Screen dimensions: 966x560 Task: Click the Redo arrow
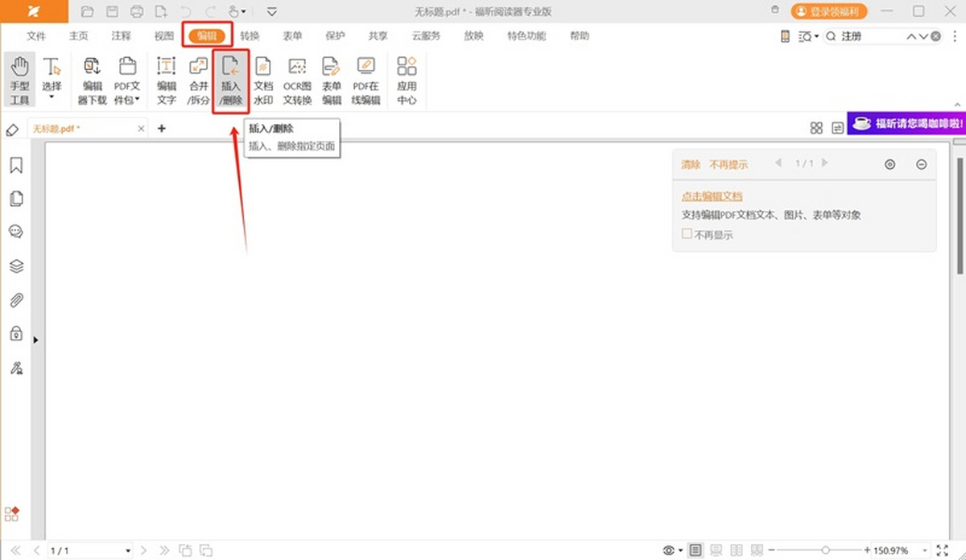coord(210,11)
